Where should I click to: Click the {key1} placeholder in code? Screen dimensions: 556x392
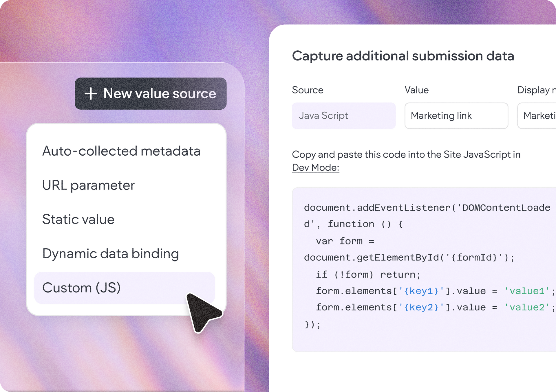(421, 291)
